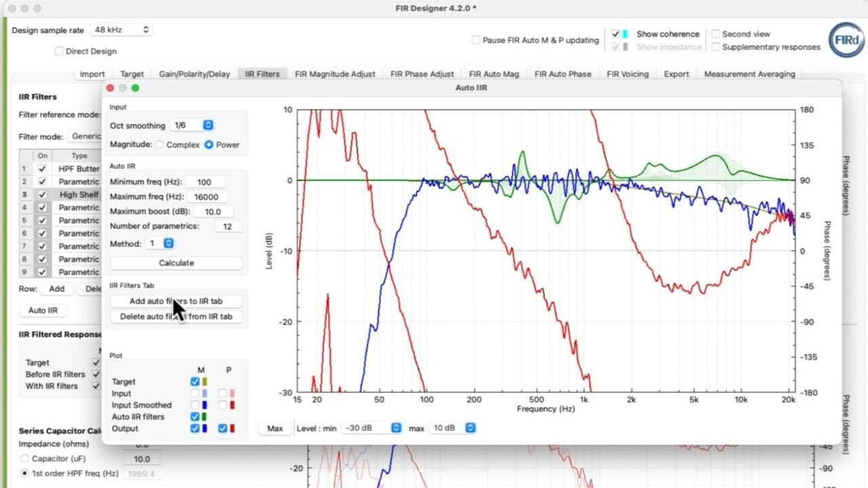
Task: Click the capacitor value field showing 10.0
Action: coord(142,459)
